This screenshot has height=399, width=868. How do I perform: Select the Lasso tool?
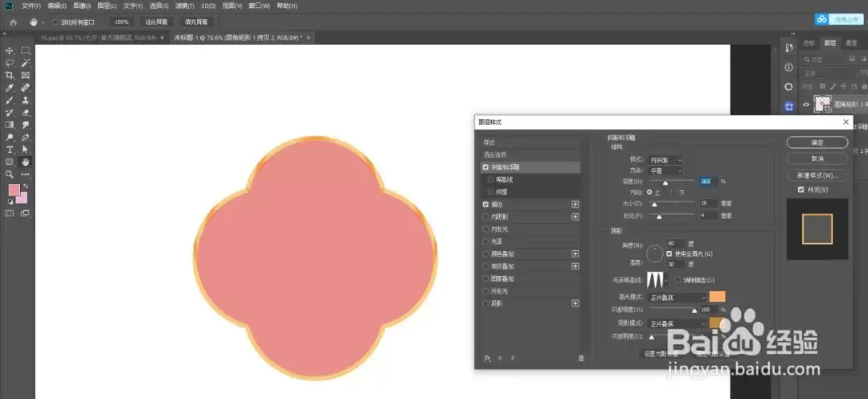point(10,63)
